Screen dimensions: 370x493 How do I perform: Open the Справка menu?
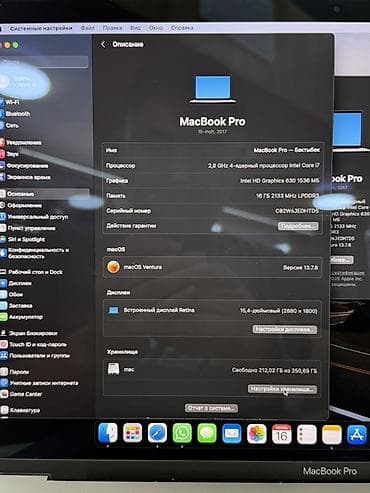182,28
